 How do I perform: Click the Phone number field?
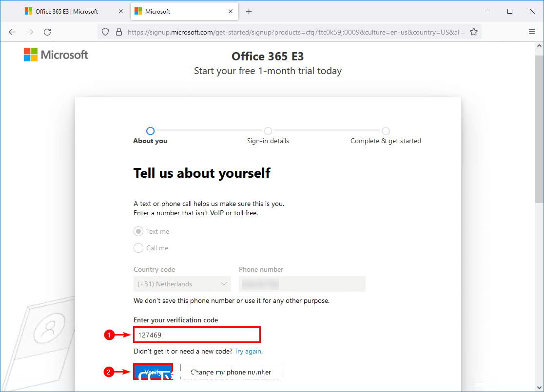click(x=302, y=284)
